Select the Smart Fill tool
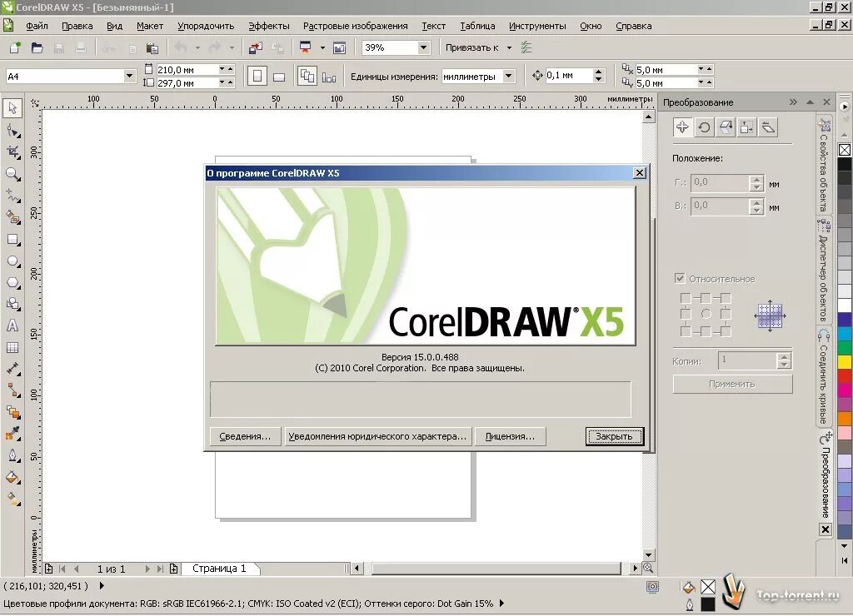 pos(12,217)
